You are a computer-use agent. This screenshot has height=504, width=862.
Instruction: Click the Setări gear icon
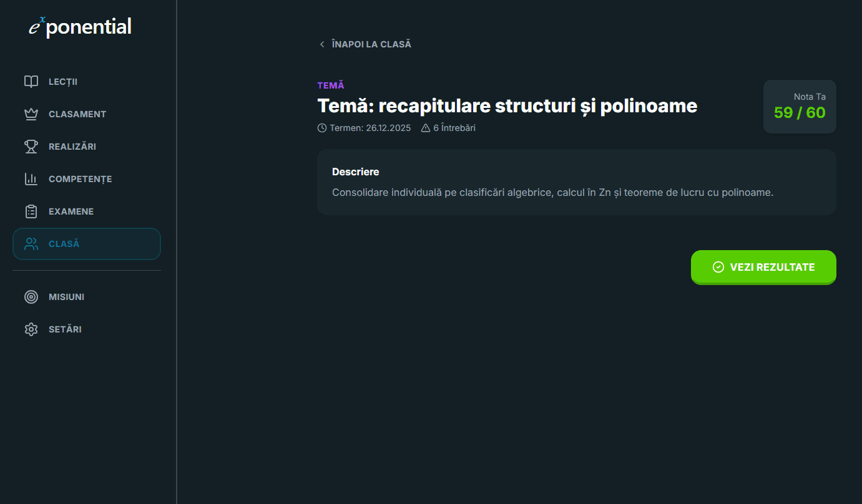(x=31, y=329)
